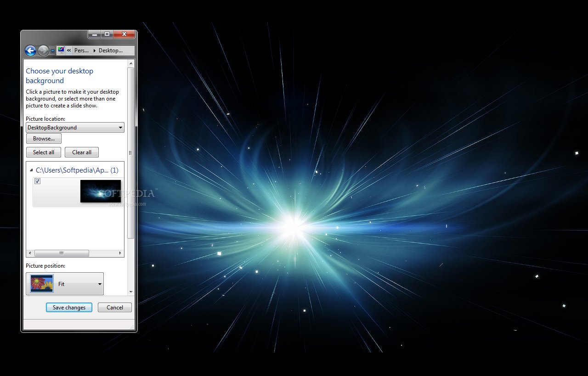Screen dimensions: 588x376
Task: Maximize the desktop background window
Action: [107, 34]
